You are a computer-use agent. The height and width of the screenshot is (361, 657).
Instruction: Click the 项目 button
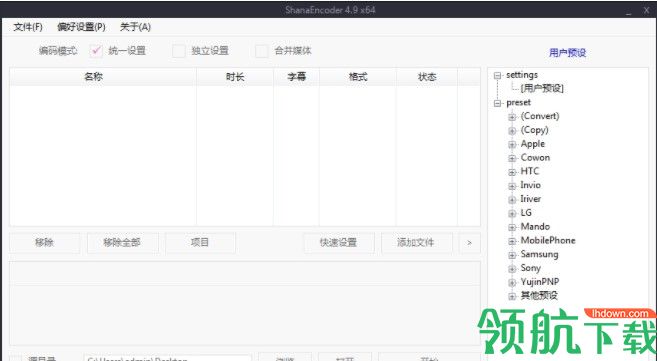[200, 242]
